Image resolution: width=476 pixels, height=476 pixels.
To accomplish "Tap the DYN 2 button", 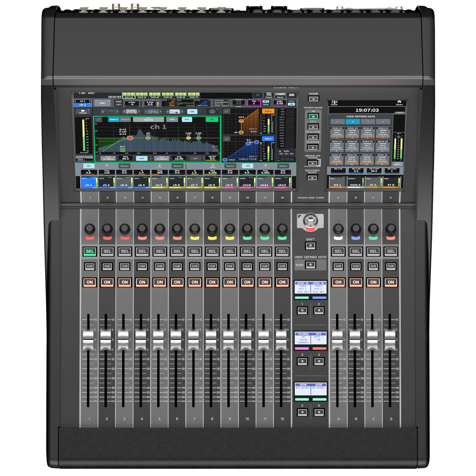I will point(268,139).
